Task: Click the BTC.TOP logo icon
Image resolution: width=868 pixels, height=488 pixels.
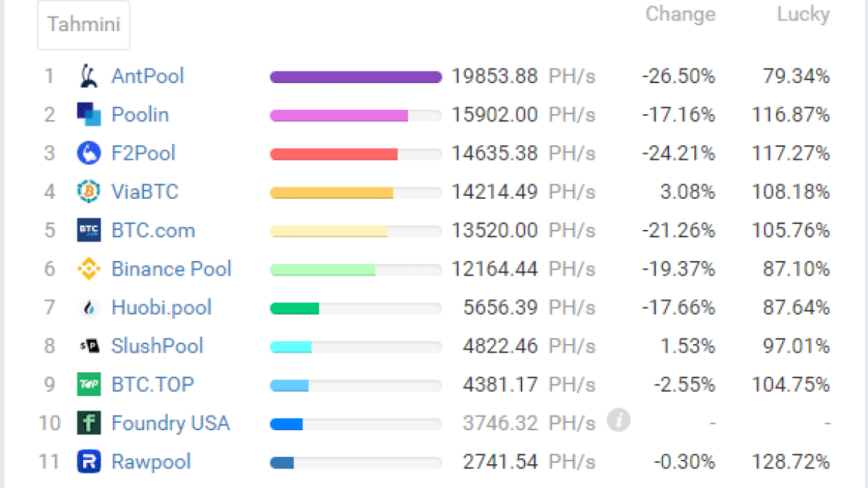Action: [88, 385]
